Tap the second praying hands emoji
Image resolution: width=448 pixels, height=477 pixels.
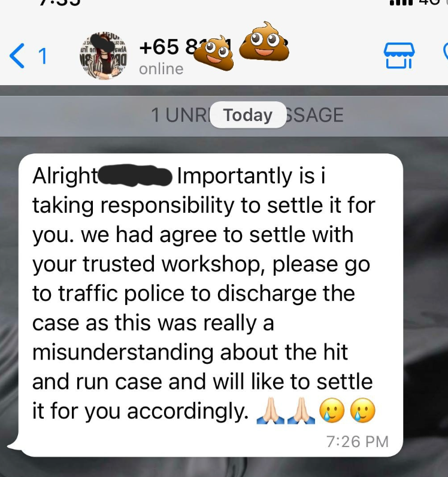coord(302,410)
